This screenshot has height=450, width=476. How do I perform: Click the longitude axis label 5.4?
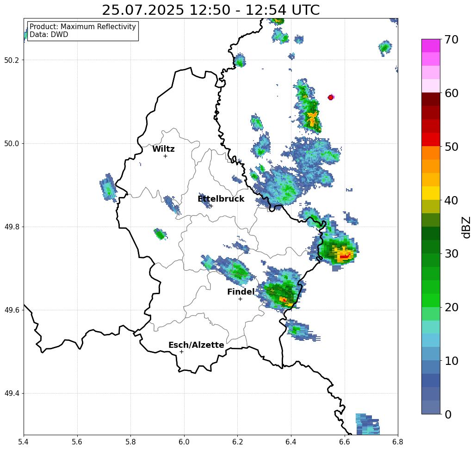(x=24, y=442)
